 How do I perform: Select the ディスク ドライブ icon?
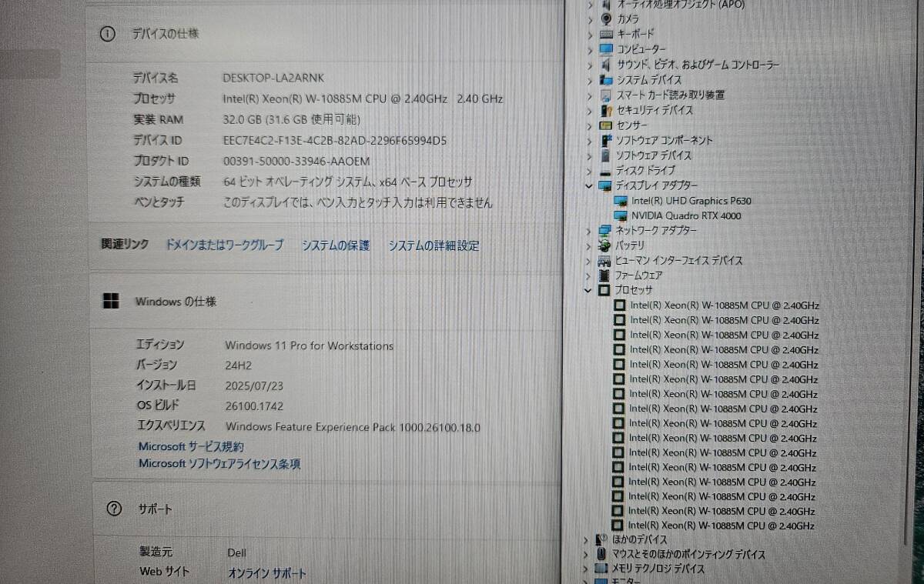[x=606, y=171]
